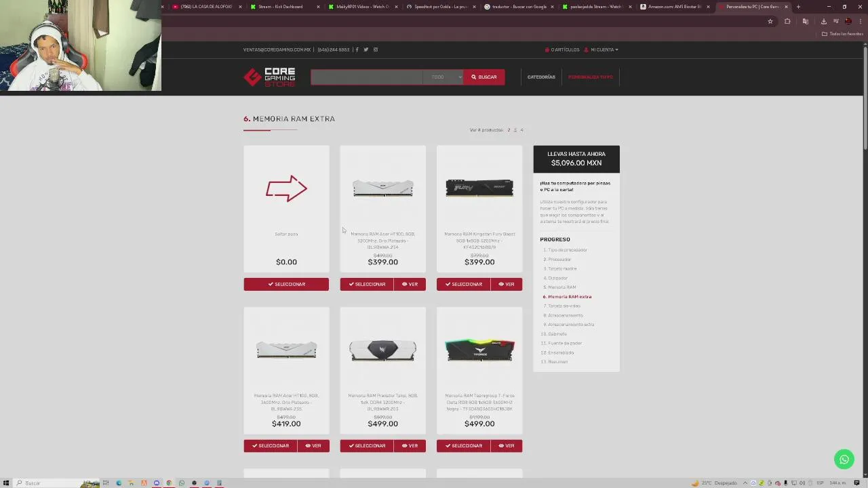Open Teamgroup T-Force Delta RGB image
Viewport: 868px width, 488px height.
[x=479, y=350]
